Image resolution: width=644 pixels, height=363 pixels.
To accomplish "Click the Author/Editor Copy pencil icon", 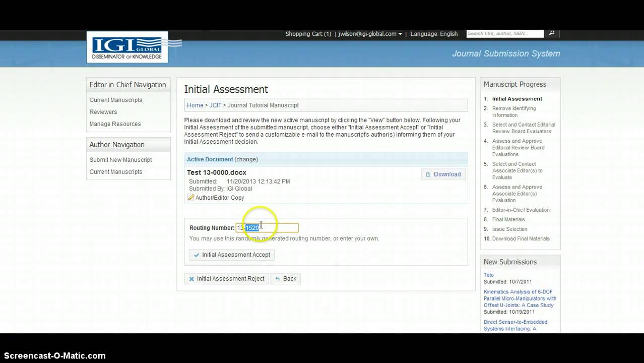I will [x=191, y=198].
